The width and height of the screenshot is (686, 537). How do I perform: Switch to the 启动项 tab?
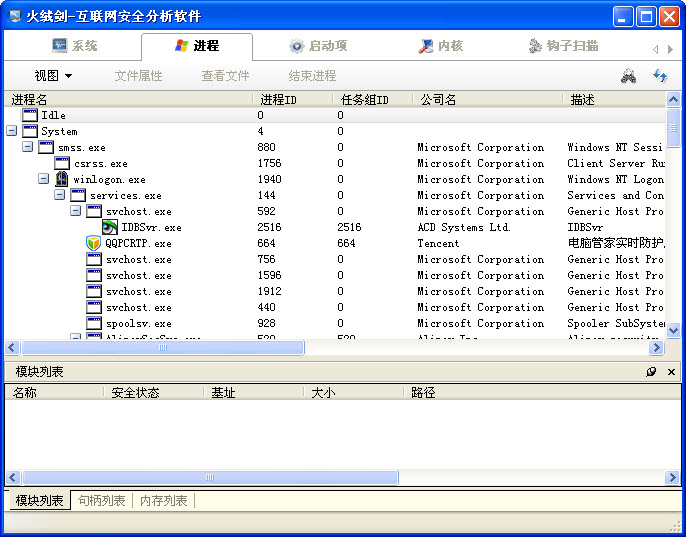click(x=318, y=46)
